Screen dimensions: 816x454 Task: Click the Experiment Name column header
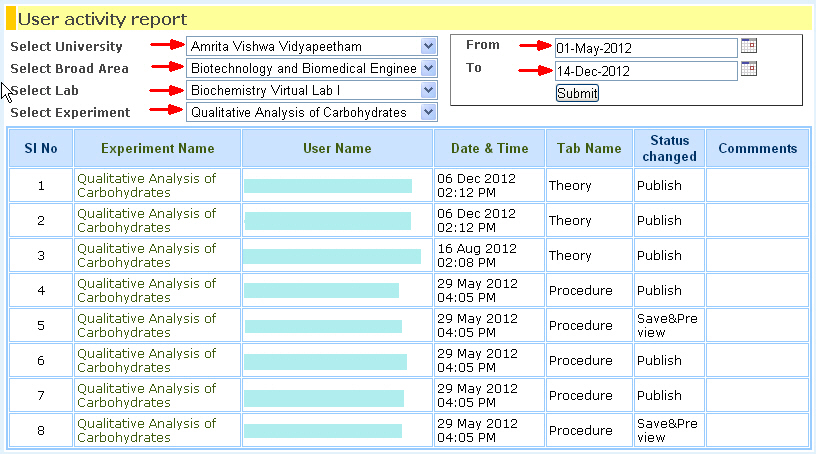click(158, 148)
